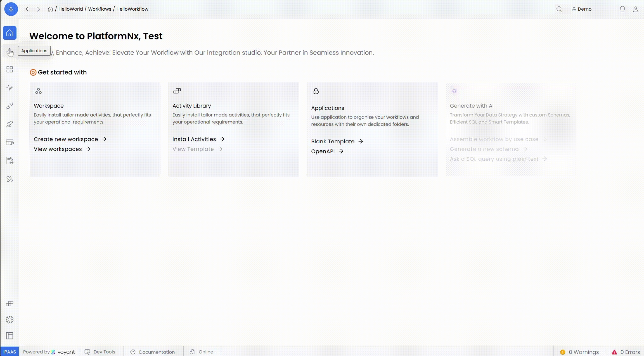The width and height of the screenshot is (644, 356).
Task: Open the Demo workspace selector
Action: coord(581,9)
